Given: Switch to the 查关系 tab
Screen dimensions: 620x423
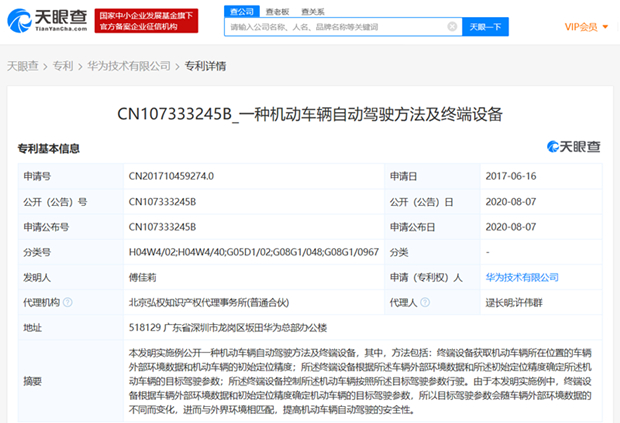Looking at the screenshot, I should coord(313,12).
